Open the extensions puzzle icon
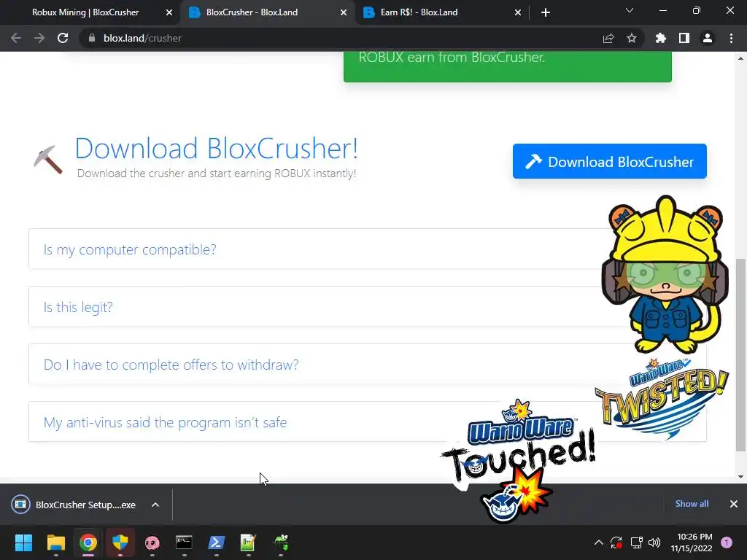The image size is (747, 560). click(x=661, y=38)
